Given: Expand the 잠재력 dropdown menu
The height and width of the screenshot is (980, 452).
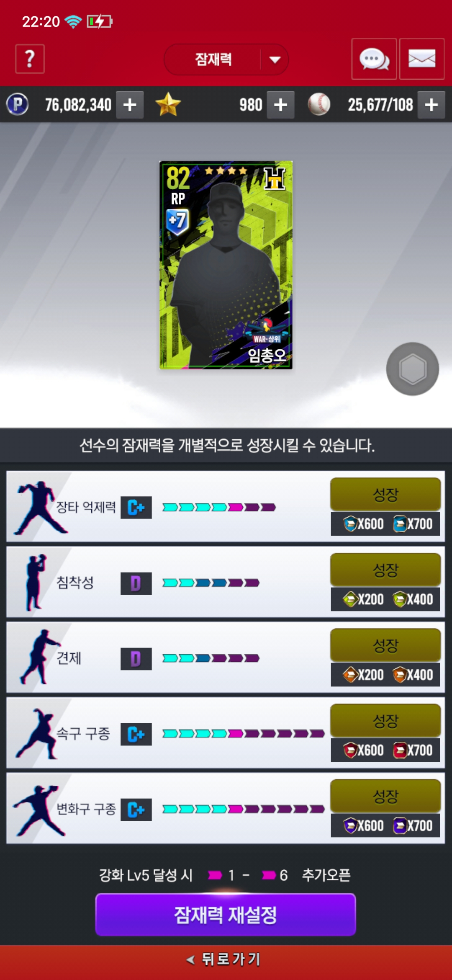Looking at the screenshot, I should [226, 59].
